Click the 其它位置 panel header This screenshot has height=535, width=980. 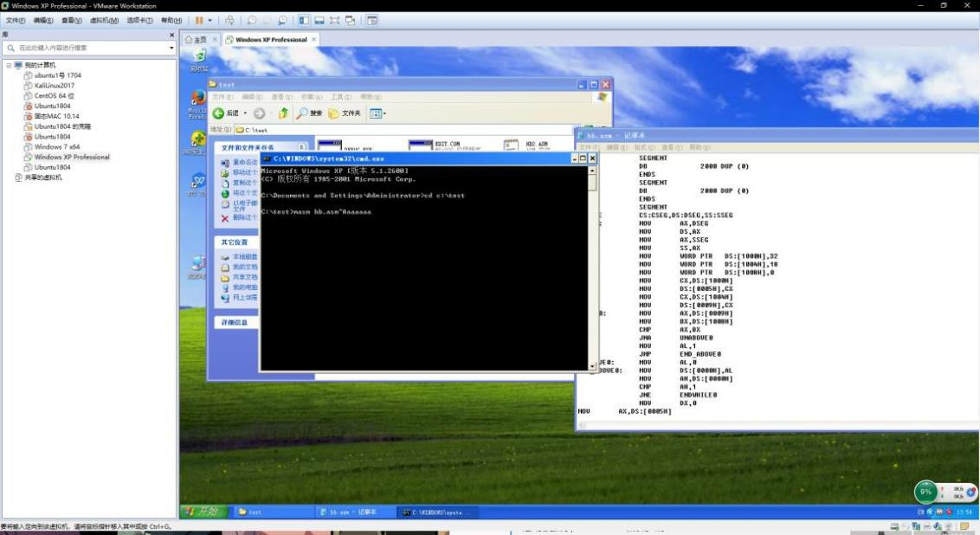(235, 242)
